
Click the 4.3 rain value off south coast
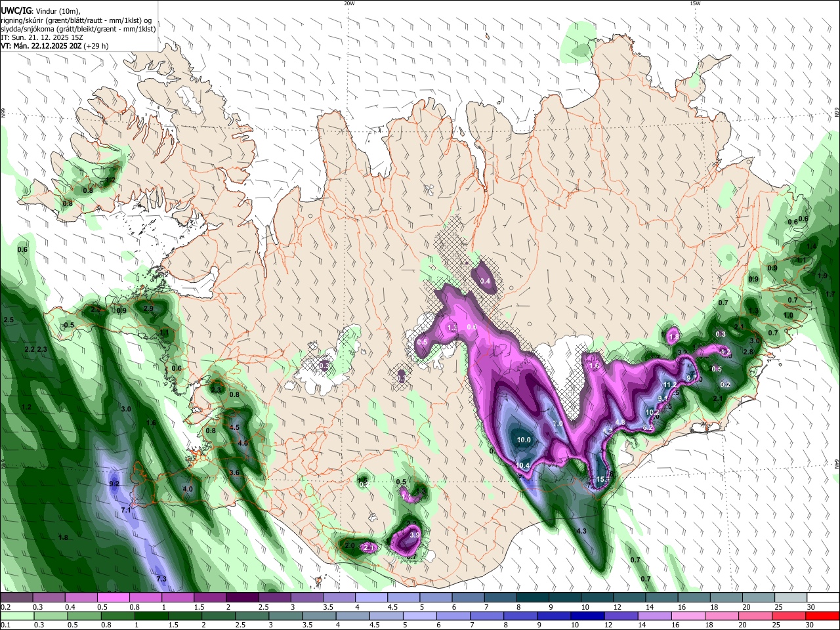581,530
